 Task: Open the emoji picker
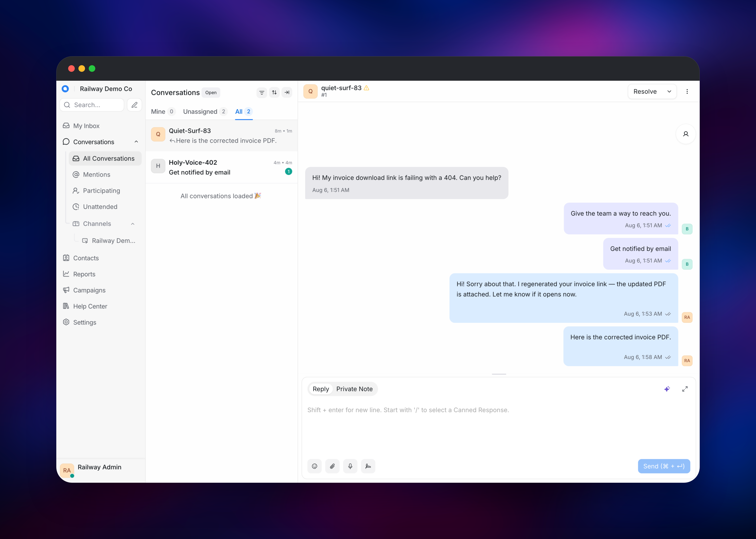[x=314, y=466]
